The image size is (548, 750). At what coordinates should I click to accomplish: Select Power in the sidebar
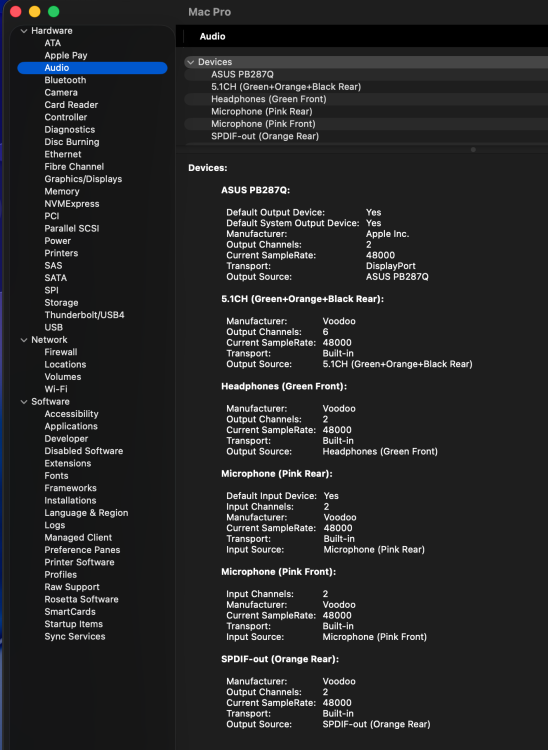pyautogui.click(x=58, y=241)
